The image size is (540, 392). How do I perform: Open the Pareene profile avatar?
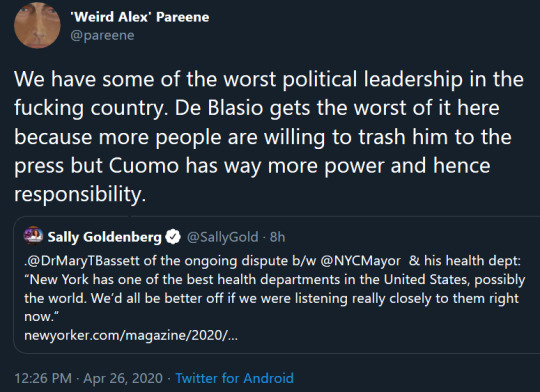coord(37,25)
